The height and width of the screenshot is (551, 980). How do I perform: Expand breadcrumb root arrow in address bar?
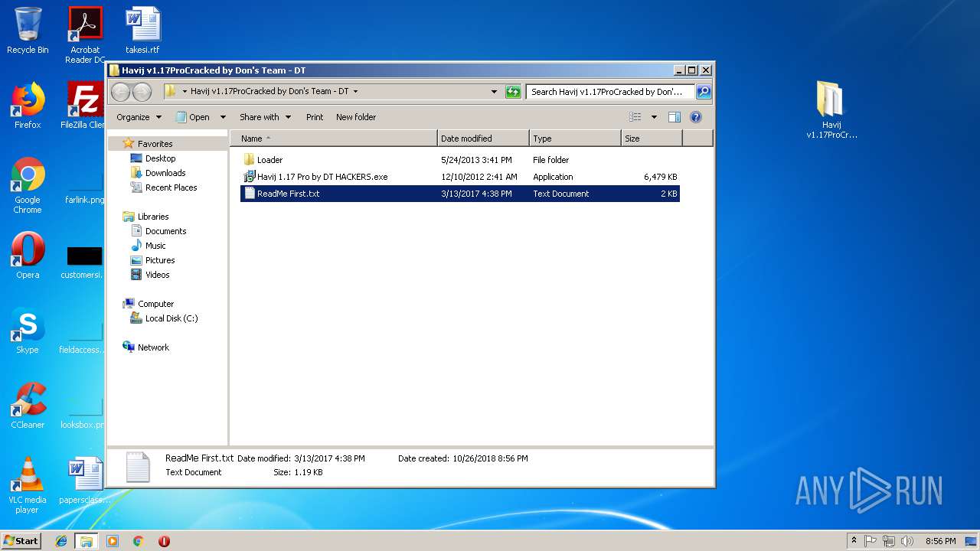(185, 91)
